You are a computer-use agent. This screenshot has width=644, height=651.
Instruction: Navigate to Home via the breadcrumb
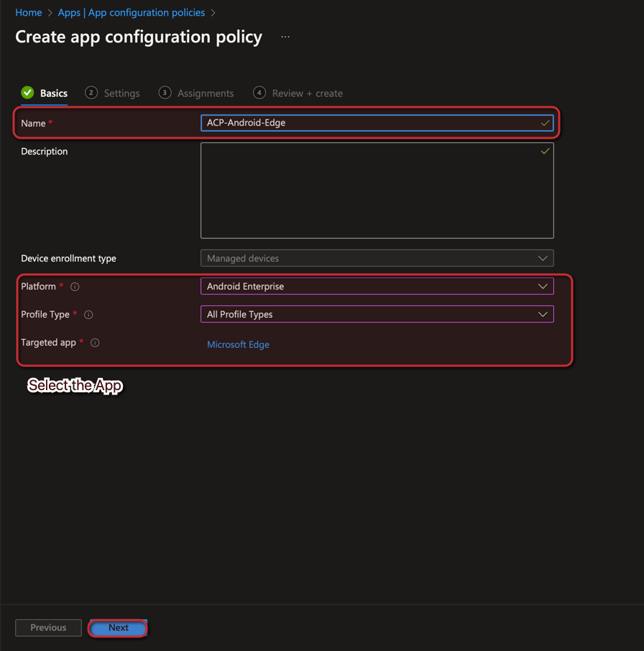click(29, 13)
